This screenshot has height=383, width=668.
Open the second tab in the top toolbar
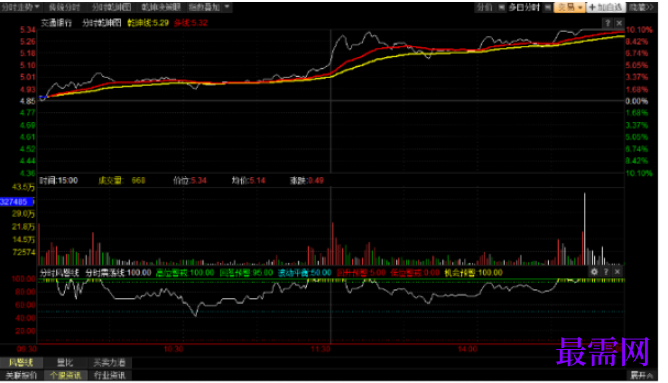pos(64,7)
